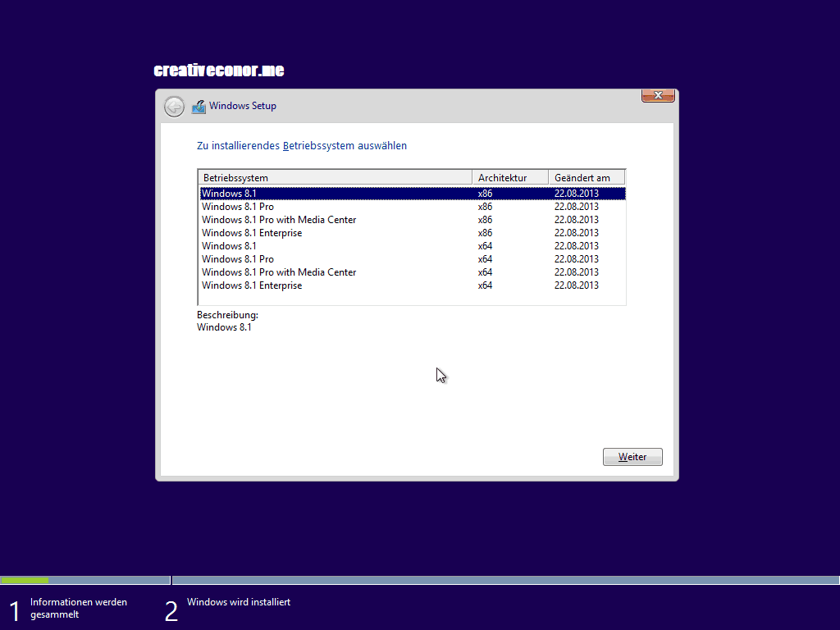This screenshot has height=630, width=840.
Task: Click step 2 Windows wird installiert
Action: point(228,609)
